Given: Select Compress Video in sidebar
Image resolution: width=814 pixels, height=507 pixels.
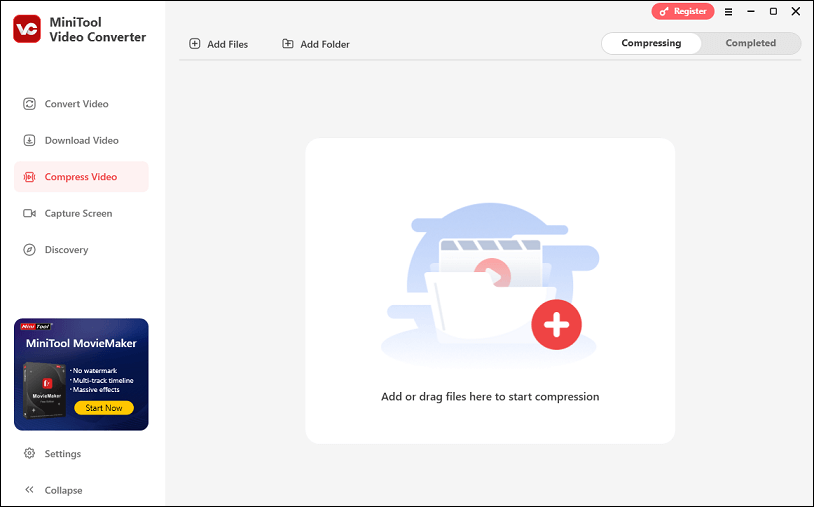Looking at the screenshot, I should 80,177.
